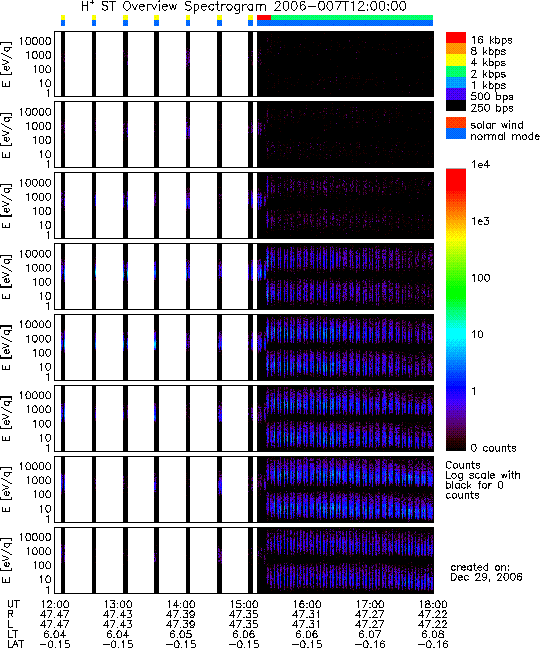The width and height of the screenshot is (540, 648).
Task: Click the R value 47.31 under 16:00
Action: (x=306, y=615)
